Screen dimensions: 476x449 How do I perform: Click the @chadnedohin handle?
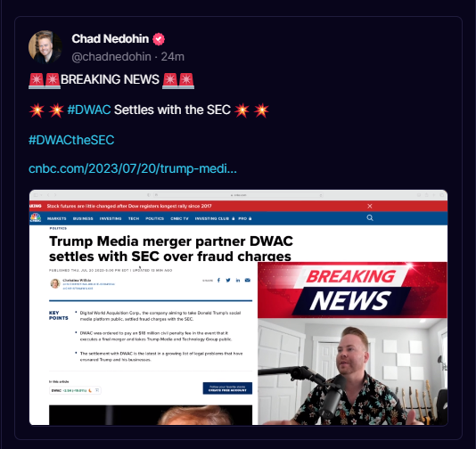pyautogui.click(x=111, y=57)
